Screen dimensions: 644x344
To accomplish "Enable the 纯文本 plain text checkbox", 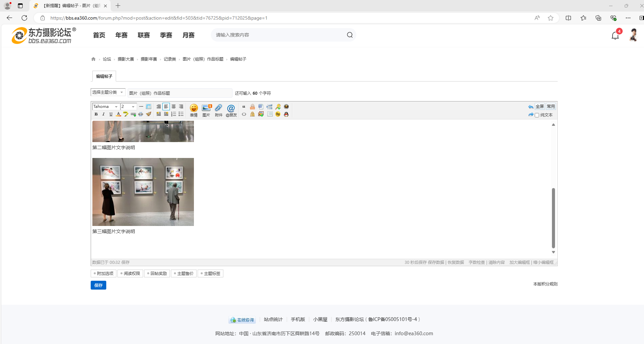I will (537, 115).
